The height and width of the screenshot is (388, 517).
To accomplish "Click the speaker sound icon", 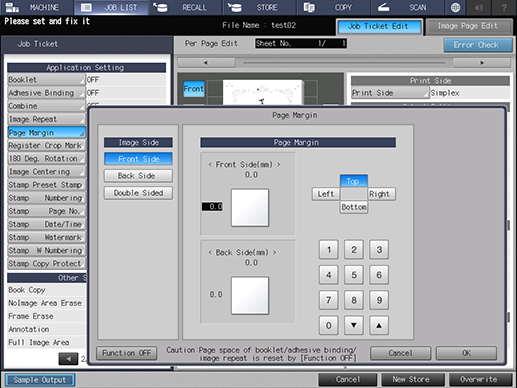I will tap(479, 7).
